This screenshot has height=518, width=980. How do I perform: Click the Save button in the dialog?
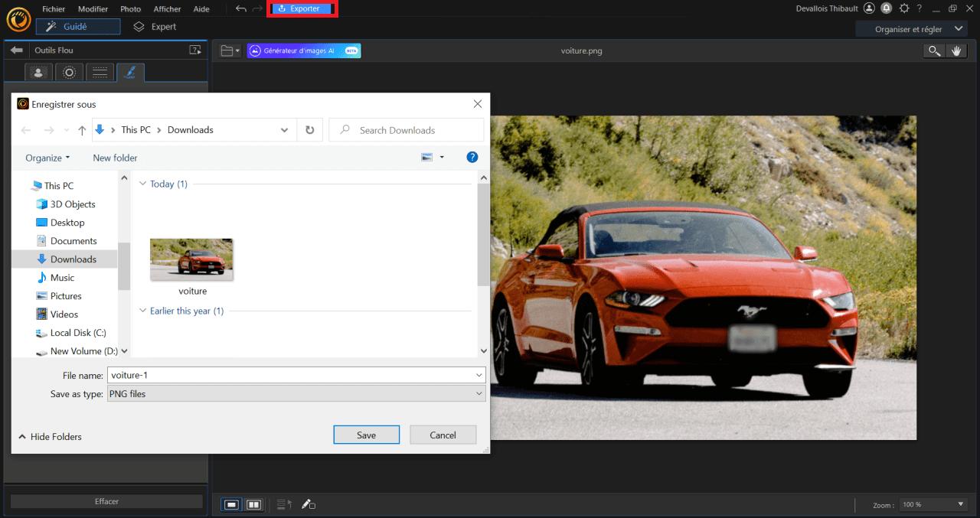[x=366, y=435]
